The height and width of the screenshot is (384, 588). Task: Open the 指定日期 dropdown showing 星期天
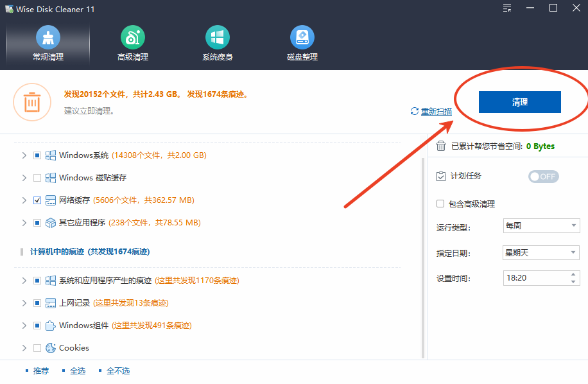click(x=541, y=253)
